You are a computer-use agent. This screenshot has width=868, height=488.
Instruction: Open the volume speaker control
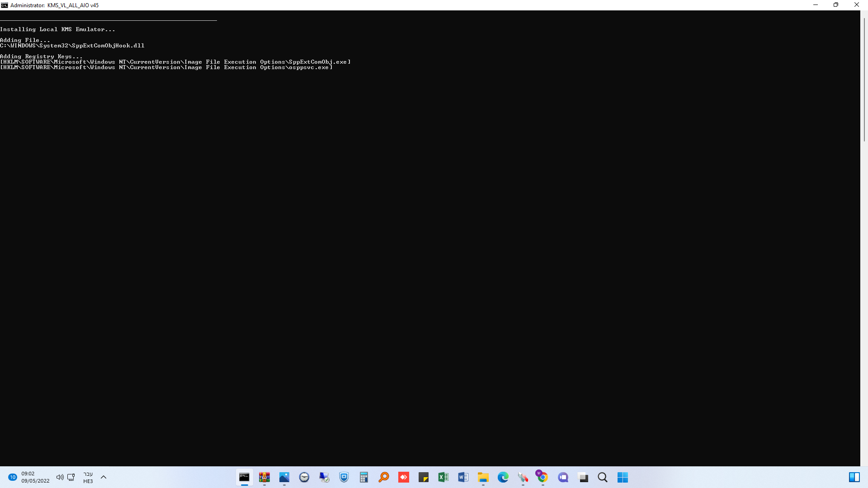(60, 477)
